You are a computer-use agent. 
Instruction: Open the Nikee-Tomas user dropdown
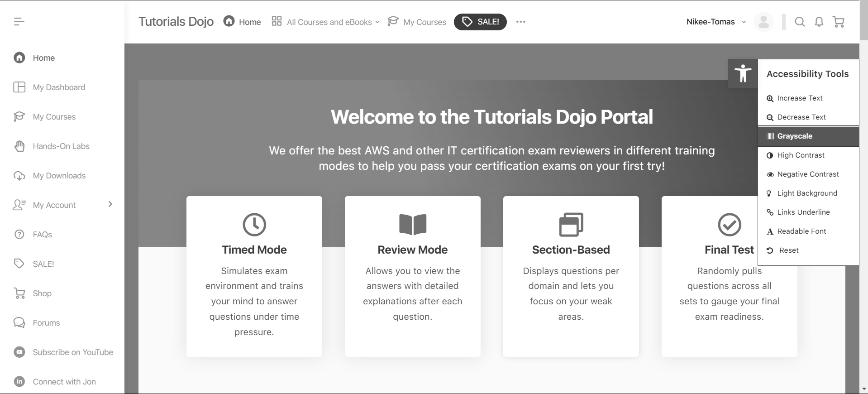(x=715, y=22)
